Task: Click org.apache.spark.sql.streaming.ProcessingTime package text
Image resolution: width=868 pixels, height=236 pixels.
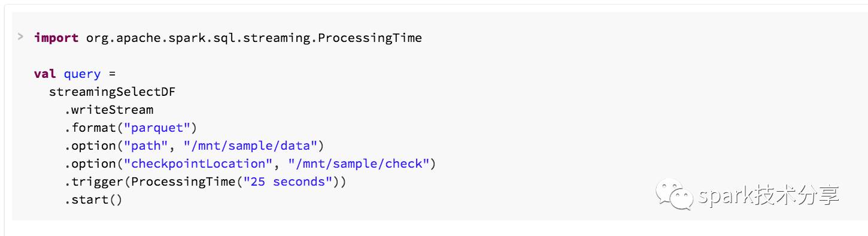Action: pos(254,38)
